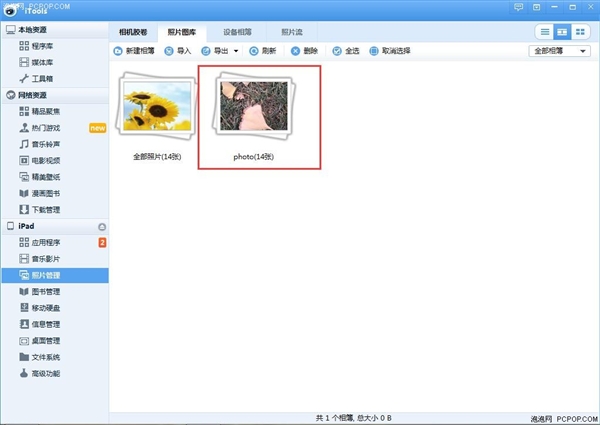600x425 pixels.
Task: Click the 删除 delete button
Action: (x=304, y=51)
